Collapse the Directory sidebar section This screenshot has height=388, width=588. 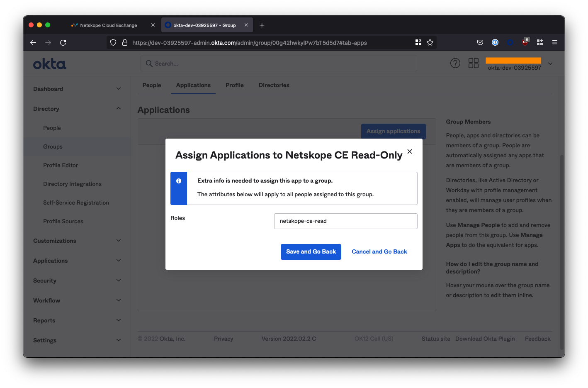click(x=119, y=109)
